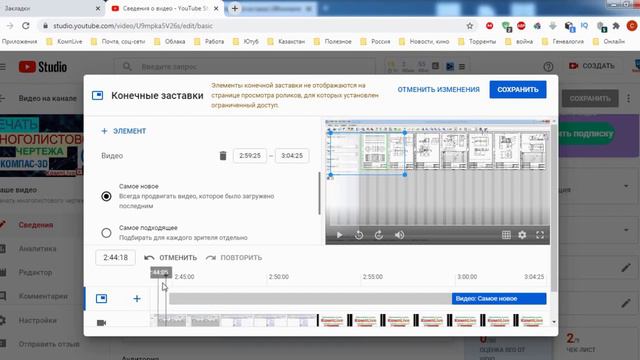Open Комментарии in the sidebar

pyautogui.click(x=43, y=296)
